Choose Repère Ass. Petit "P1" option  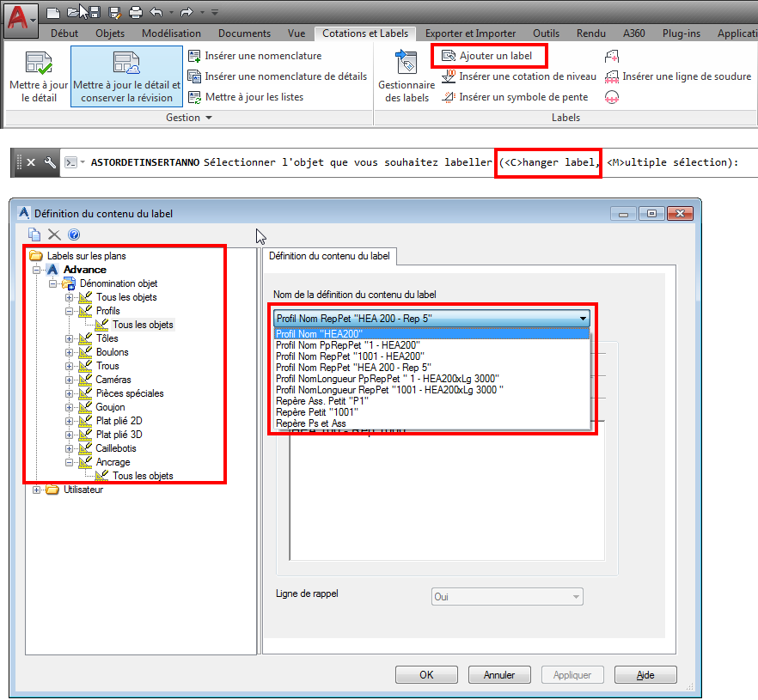tap(431, 401)
